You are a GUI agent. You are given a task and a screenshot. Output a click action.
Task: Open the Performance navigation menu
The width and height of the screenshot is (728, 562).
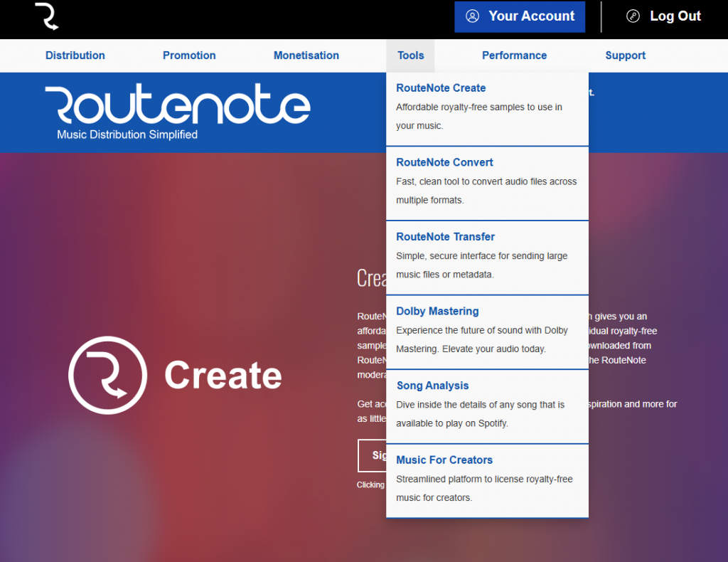click(514, 55)
